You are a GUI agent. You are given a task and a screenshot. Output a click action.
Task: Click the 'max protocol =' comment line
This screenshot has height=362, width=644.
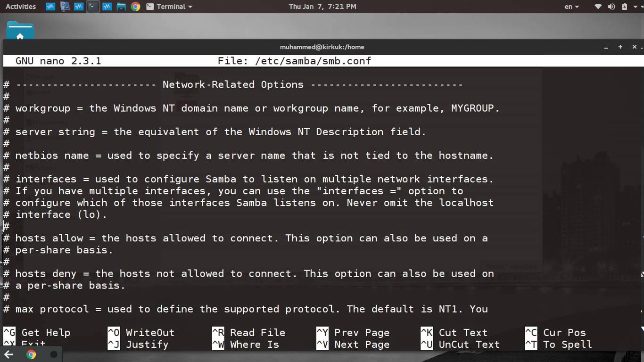pos(246,309)
